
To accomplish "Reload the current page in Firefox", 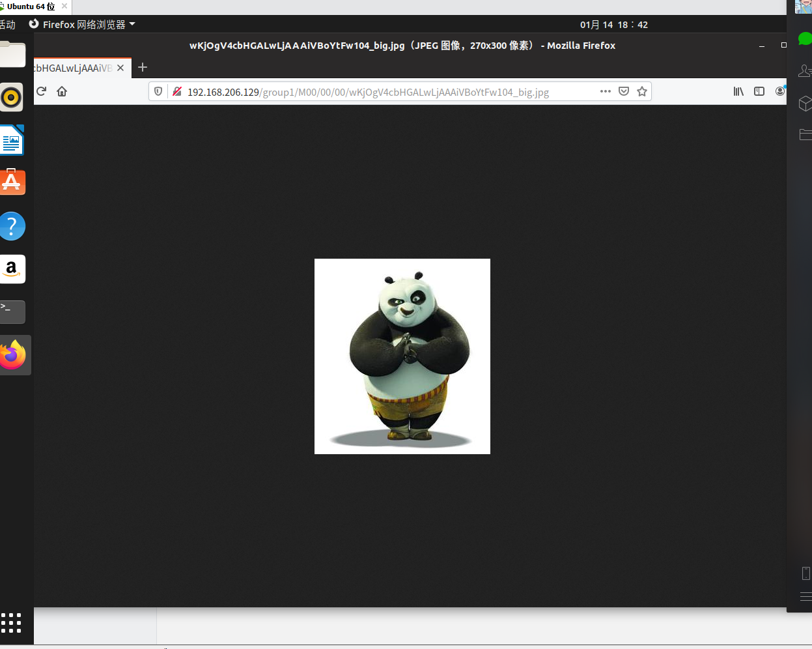I will (x=42, y=91).
